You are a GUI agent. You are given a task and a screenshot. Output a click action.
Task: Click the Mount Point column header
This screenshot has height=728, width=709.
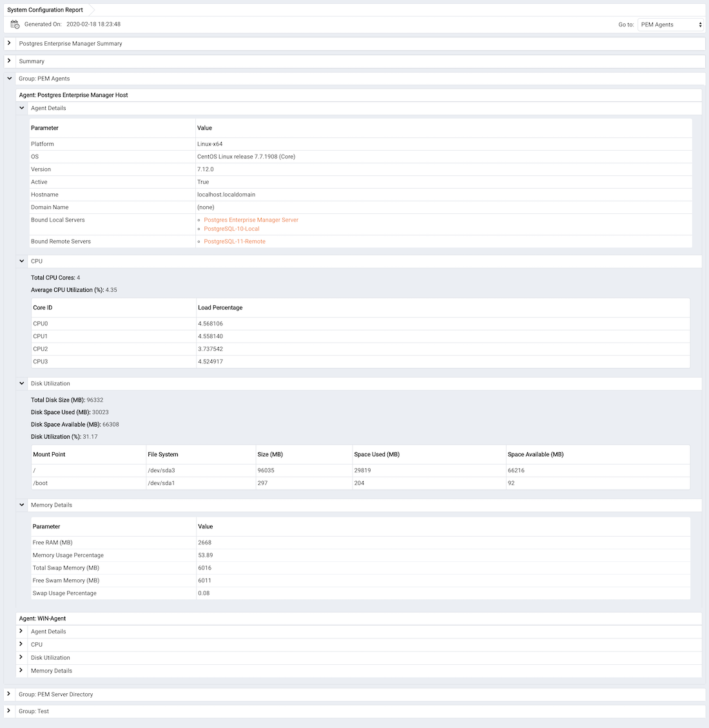click(49, 455)
